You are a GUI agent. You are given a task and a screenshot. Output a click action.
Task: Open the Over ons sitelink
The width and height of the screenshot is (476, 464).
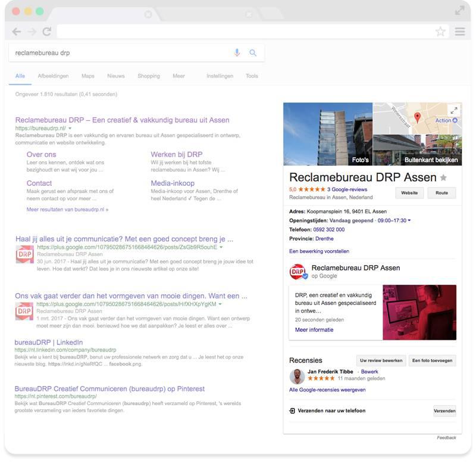pos(41,154)
